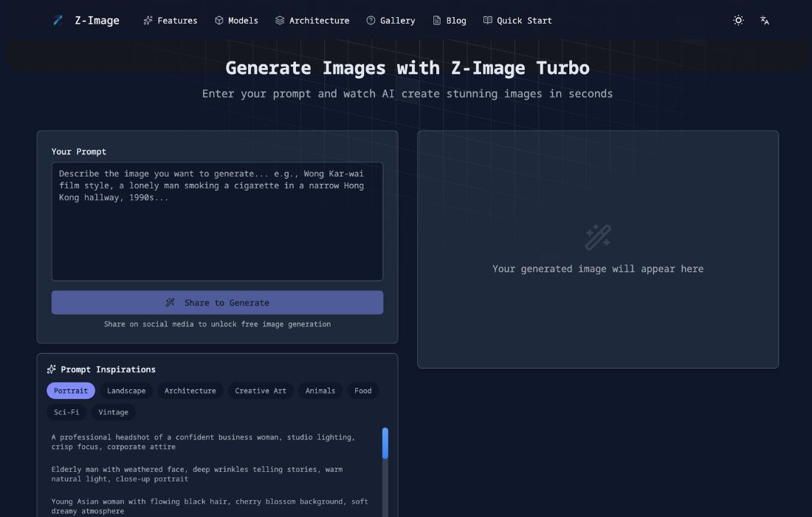Click the magic wand image placeholder icon
Viewport: 812px width, 517px height.
tap(598, 238)
